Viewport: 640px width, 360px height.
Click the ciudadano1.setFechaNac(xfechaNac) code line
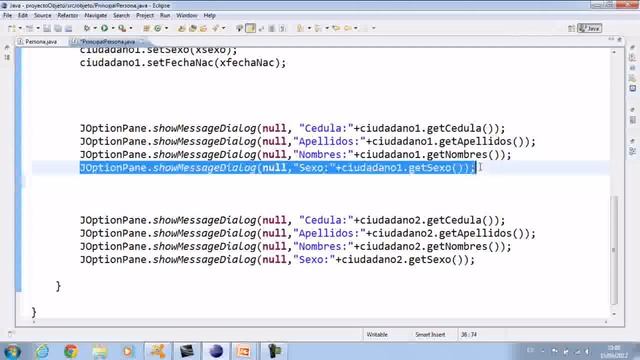click(x=183, y=63)
